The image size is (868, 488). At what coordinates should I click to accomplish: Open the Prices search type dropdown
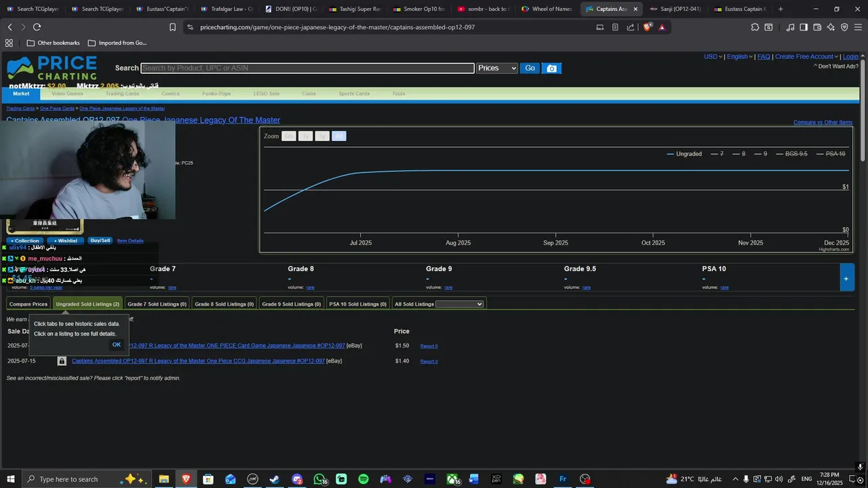pos(497,68)
